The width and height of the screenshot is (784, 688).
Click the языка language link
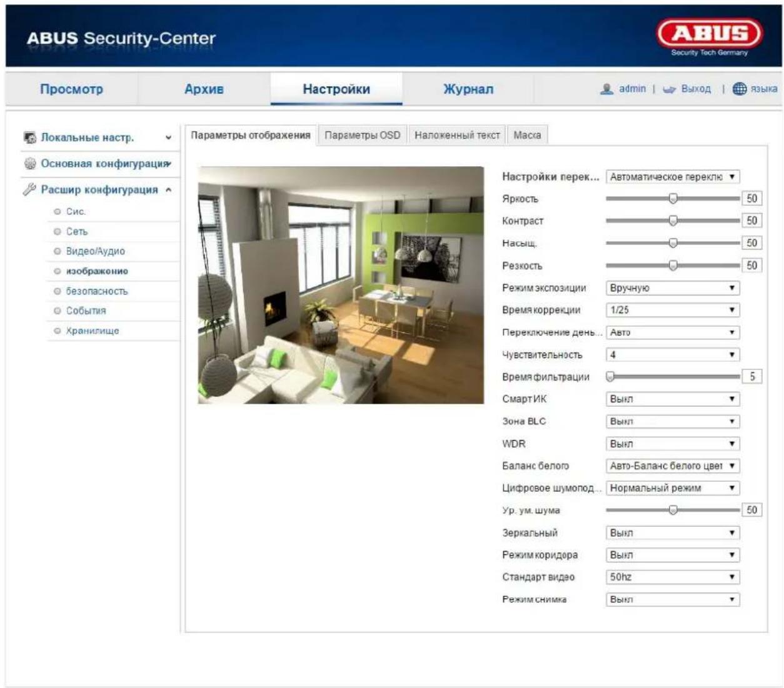[x=764, y=89]
